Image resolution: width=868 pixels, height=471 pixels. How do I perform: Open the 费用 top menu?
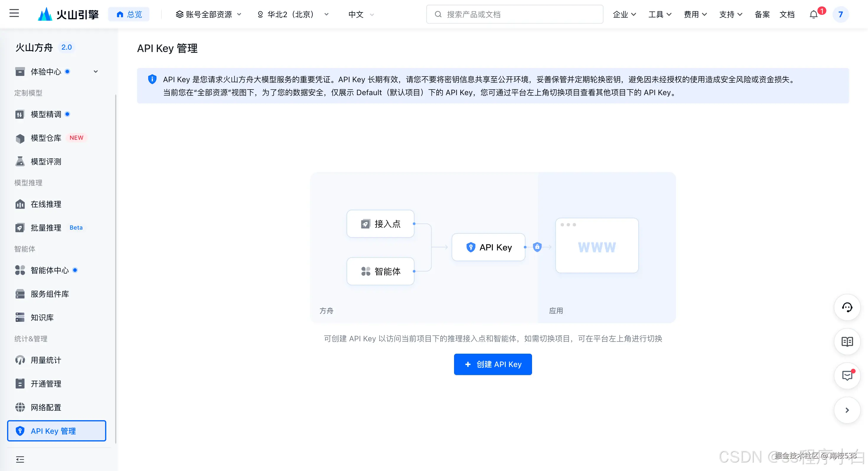click(695, 14)
